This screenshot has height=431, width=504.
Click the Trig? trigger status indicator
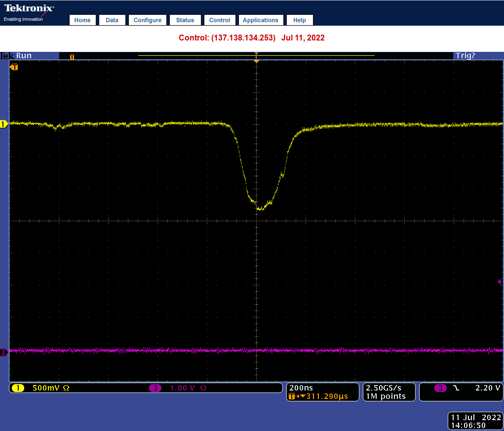[x=465, y=56]
